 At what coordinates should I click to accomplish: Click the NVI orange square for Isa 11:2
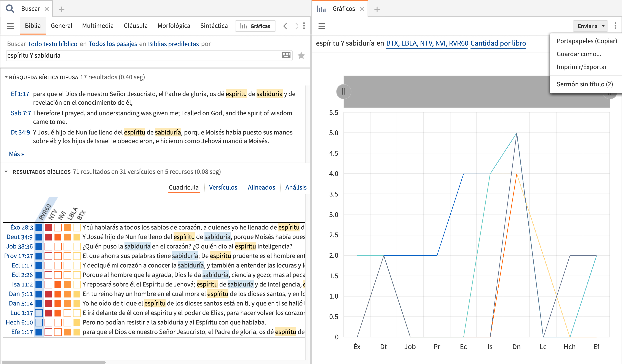[58, 284]
